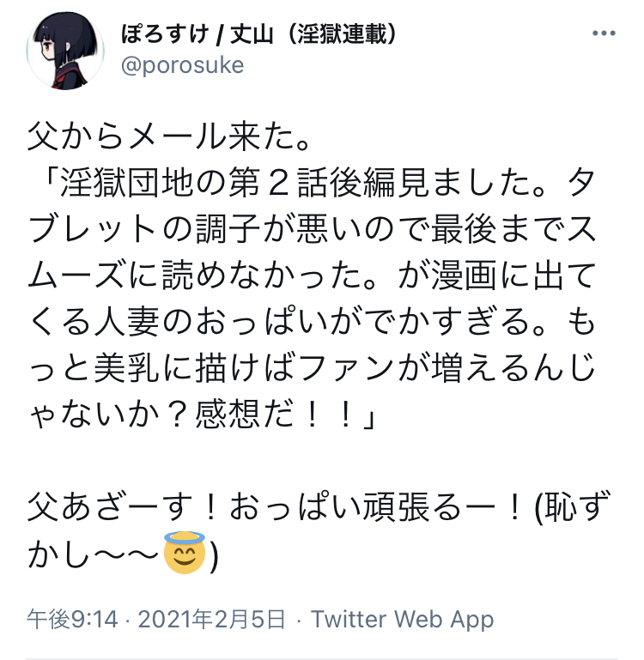Click the line starting ブレットの調子が悪い
Screen dimensions: 644x660
(312, 229)
